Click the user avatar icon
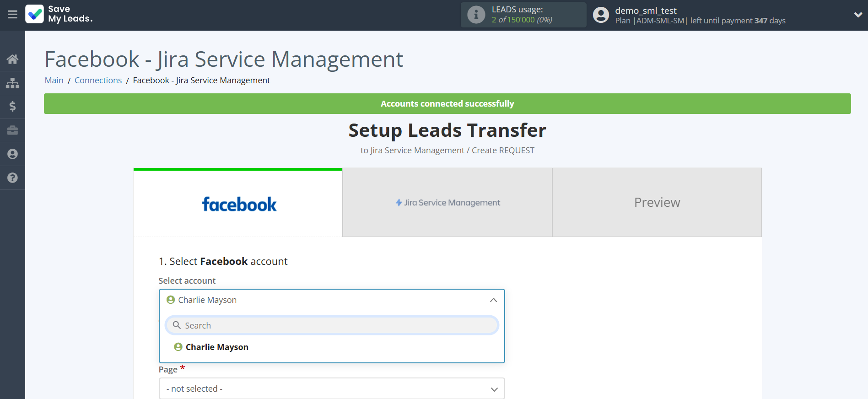 click(x=601, y=15)
